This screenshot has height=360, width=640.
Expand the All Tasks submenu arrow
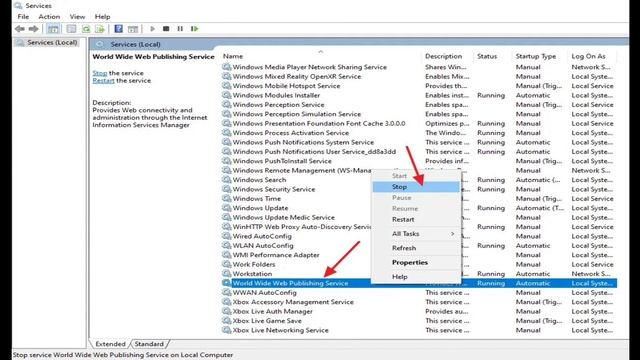452,233
